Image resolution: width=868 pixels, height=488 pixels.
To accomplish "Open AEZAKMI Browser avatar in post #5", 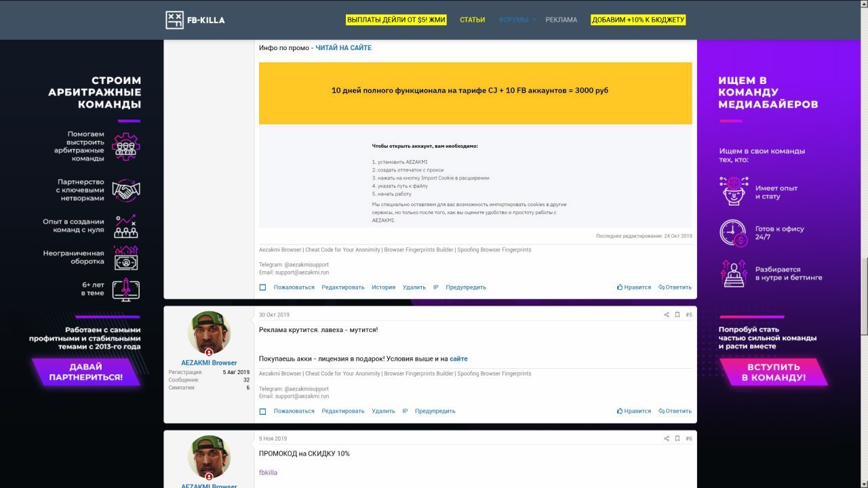I will tap(209, 333).
